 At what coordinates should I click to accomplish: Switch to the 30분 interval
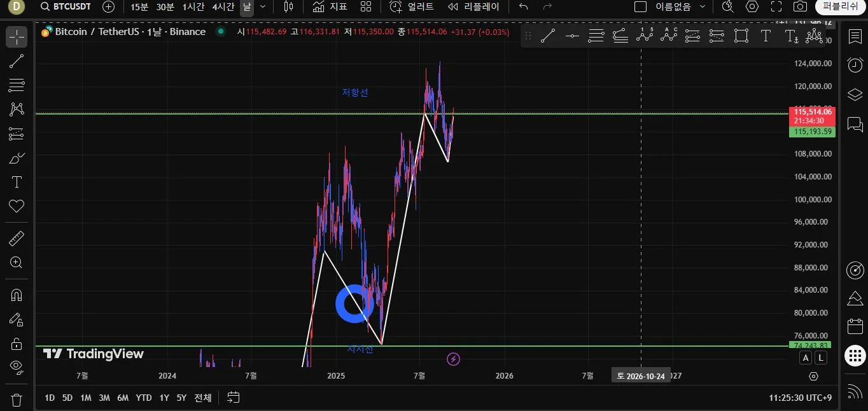pyautogui.click(x=165, y=6)
